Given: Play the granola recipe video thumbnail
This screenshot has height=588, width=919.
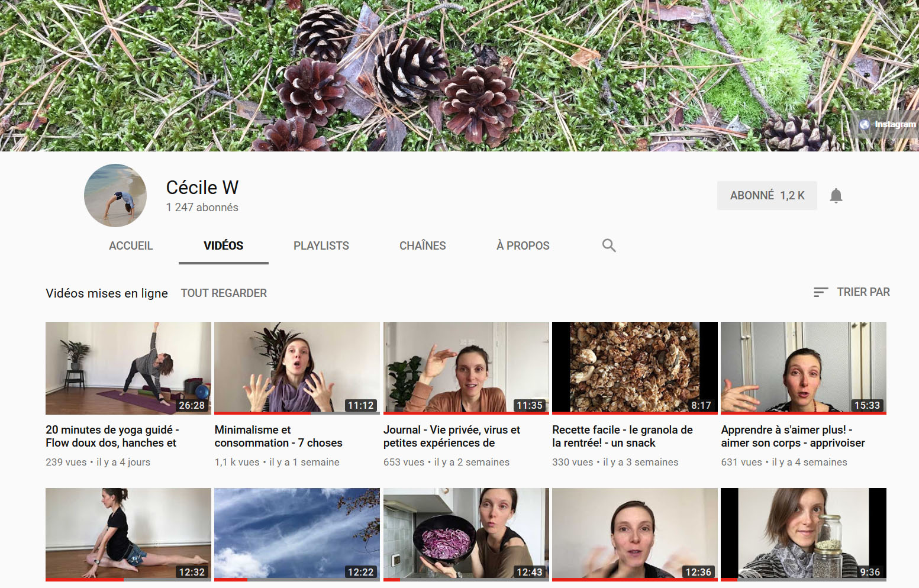Looking at the screenshot, I should (635, 368).
